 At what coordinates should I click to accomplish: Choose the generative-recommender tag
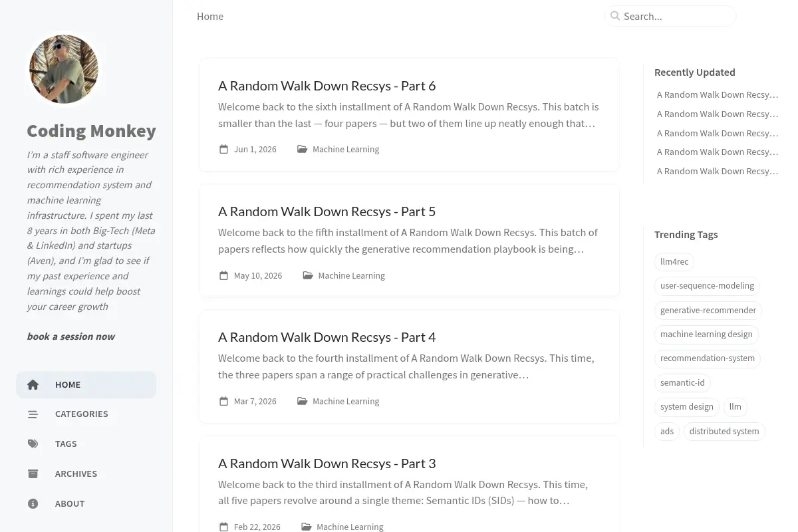click(x=708, y=310)
